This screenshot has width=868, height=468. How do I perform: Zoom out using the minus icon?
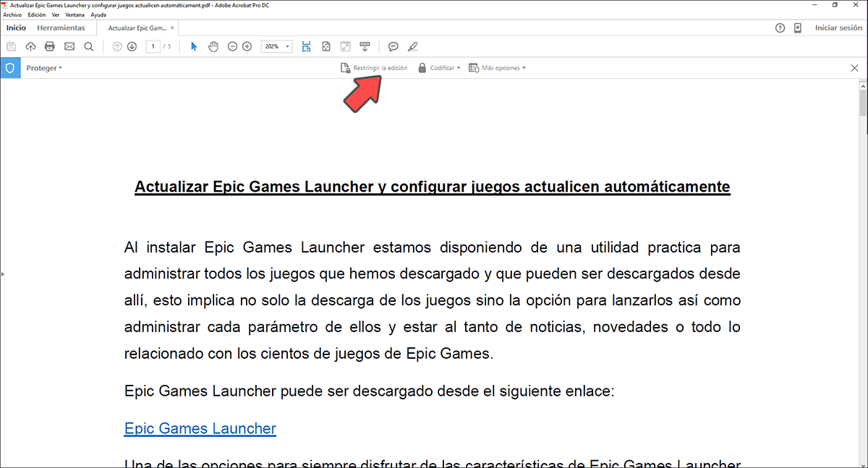coord(232,46)
